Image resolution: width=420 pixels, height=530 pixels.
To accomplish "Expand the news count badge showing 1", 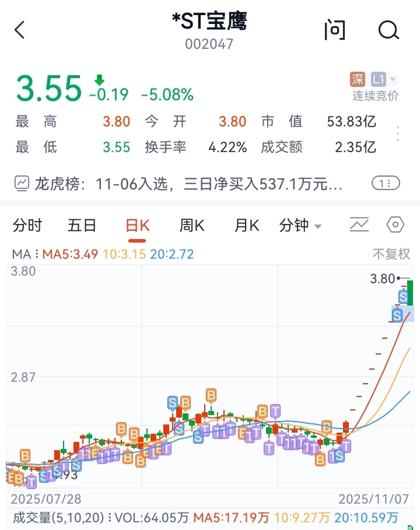I will [386, 184].
